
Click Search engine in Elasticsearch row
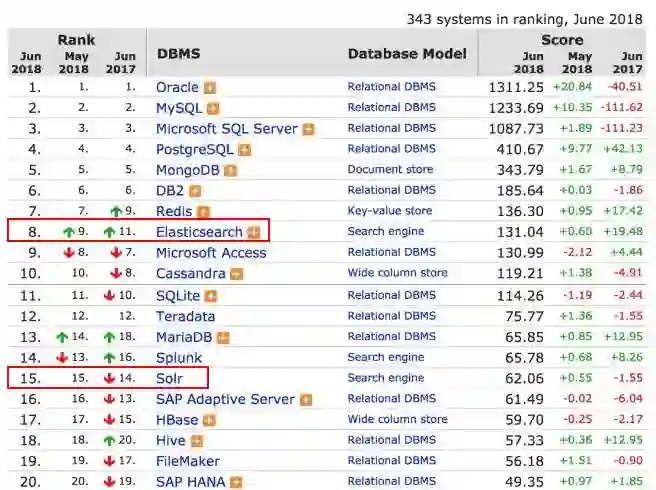click(386, 231)
